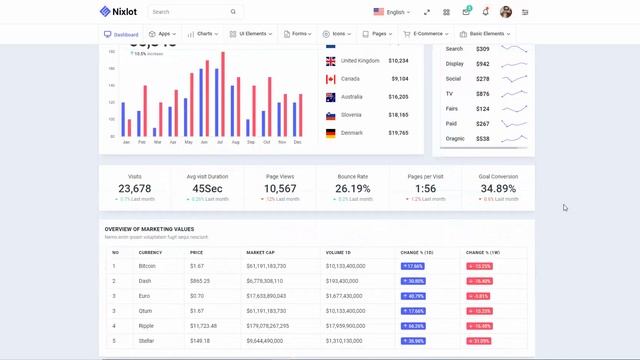Expand the Apps menu
This screenshot has height=360, width=640.
(x=162, y=34)
